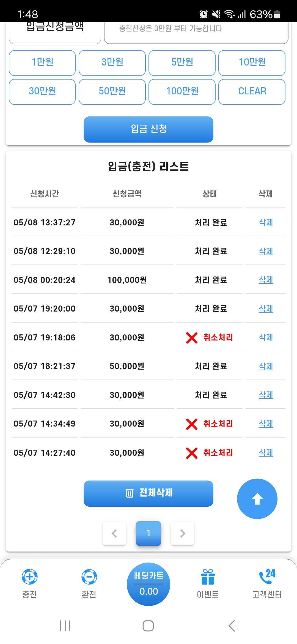Tap the scroll-to-top arrow button
297x644 pixels.
(257, 499)
